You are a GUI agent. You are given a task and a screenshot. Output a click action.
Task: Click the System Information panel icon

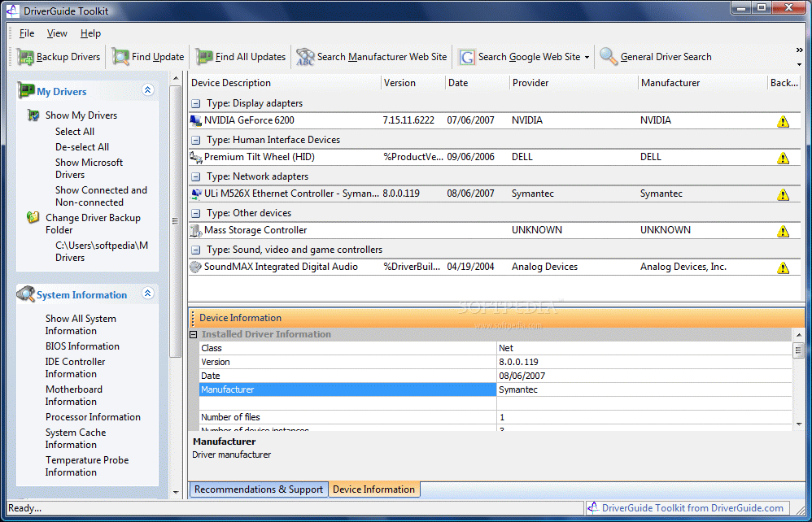pos(25,294)
